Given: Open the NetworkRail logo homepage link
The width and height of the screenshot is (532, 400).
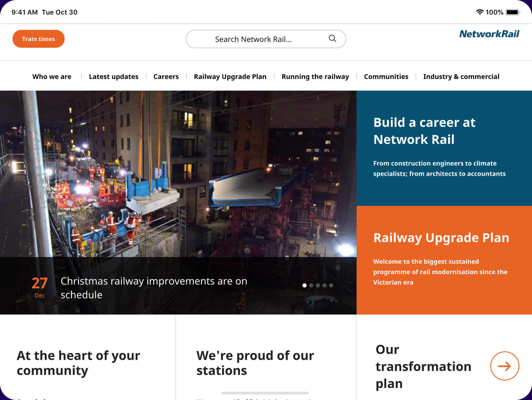Looking at the screenshot, I should tap(489, 34).
